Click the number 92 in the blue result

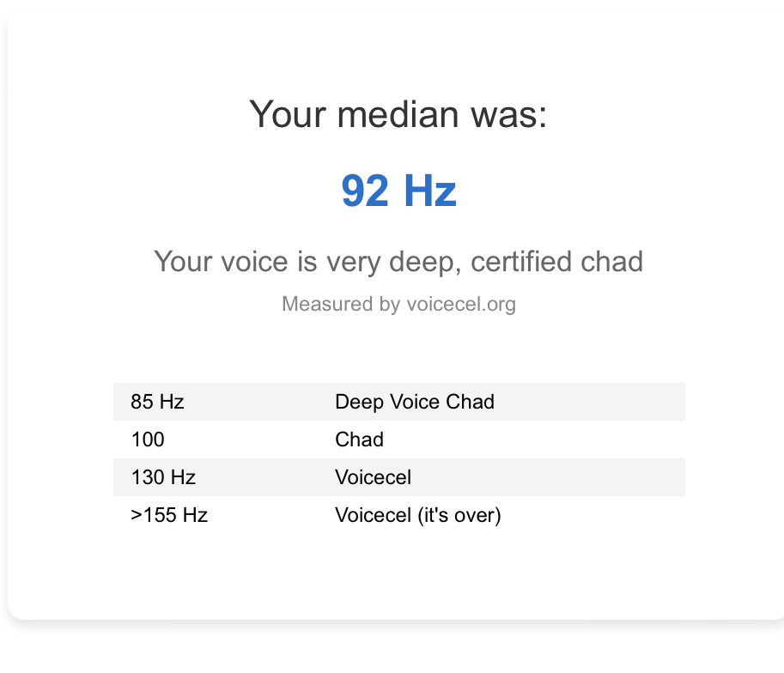coord(365,191)
